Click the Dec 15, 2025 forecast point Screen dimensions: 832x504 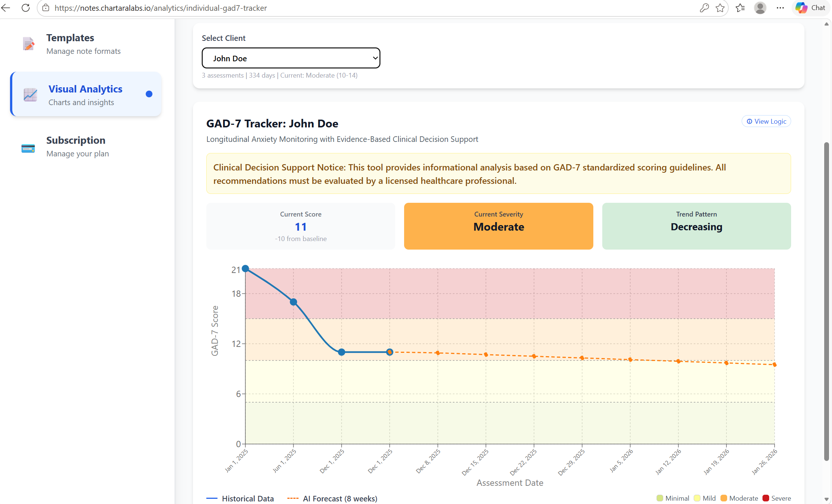[x=486, y=355]
